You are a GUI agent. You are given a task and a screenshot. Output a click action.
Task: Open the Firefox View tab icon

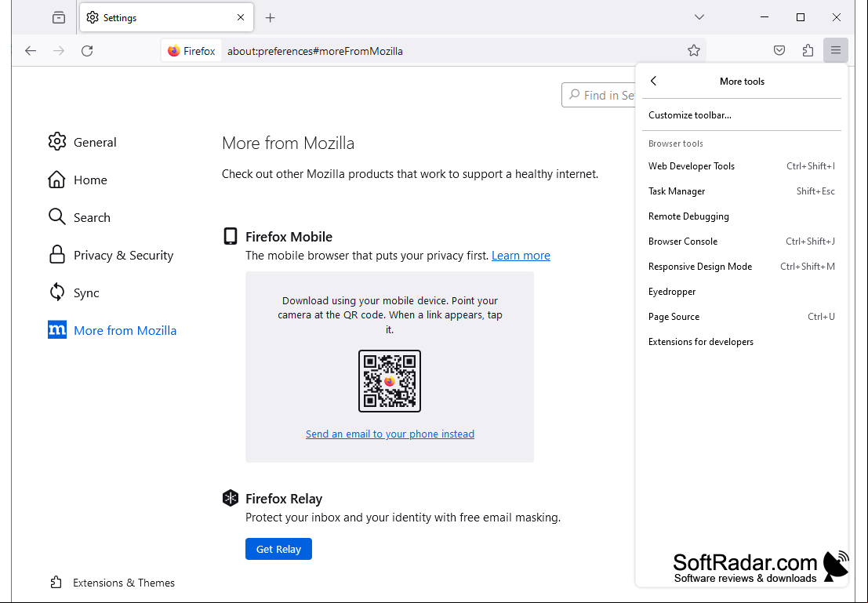59,18
